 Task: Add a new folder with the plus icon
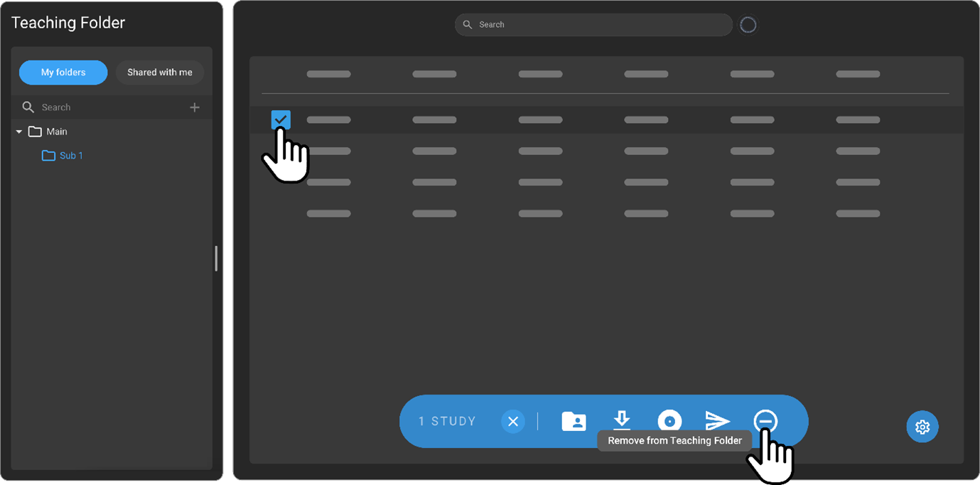tap(195, 107)
